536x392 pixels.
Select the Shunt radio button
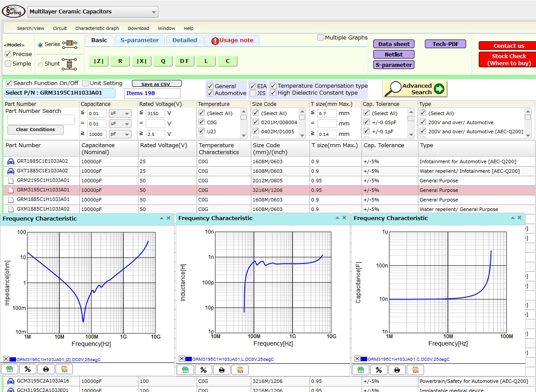tap(40, 64)
